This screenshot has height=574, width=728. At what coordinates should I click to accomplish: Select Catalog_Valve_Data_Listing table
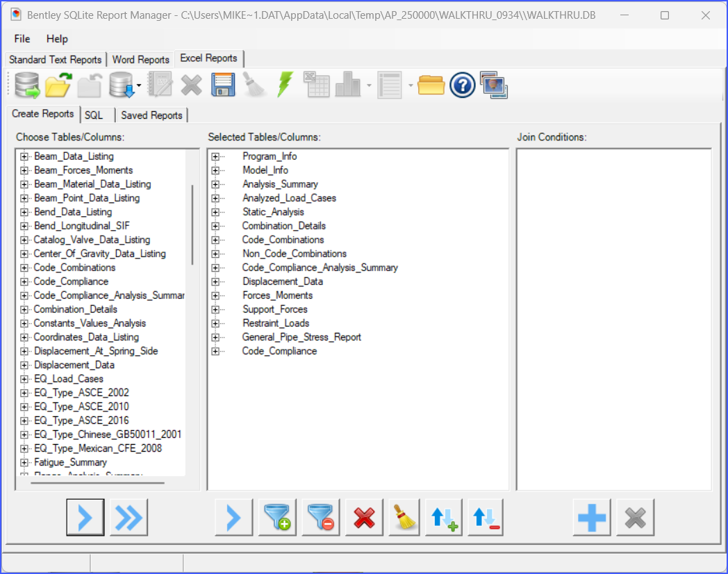point(92,240)
